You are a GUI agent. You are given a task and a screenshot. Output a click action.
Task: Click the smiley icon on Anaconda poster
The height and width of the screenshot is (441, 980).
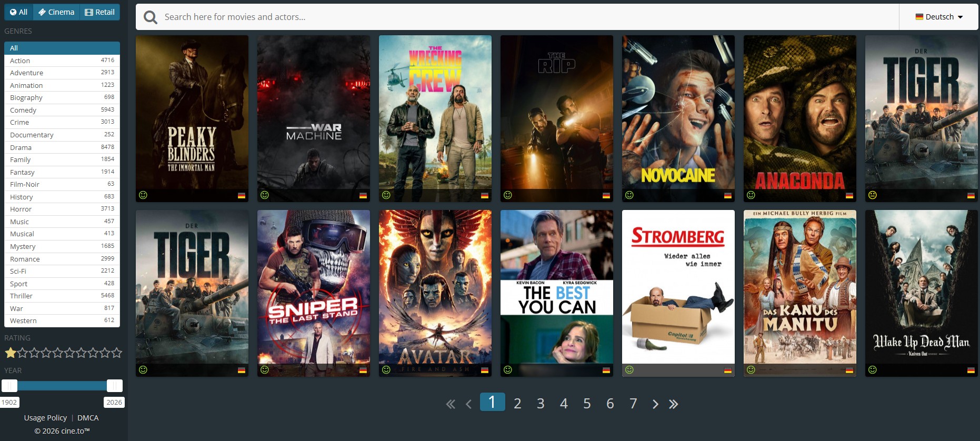[x=751, y=195]
